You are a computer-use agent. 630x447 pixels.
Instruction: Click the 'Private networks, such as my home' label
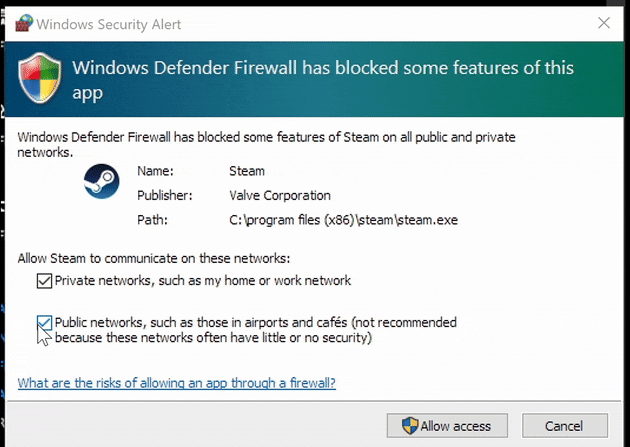(x=203, y=281)
